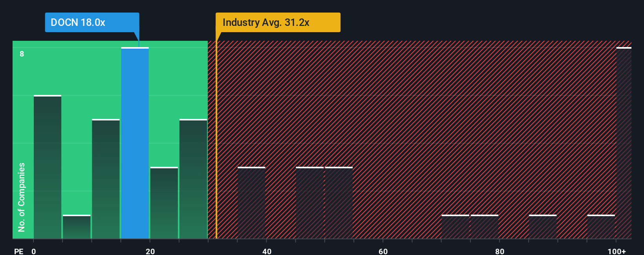Select the bar at PE 50–55

pos(339,203)
